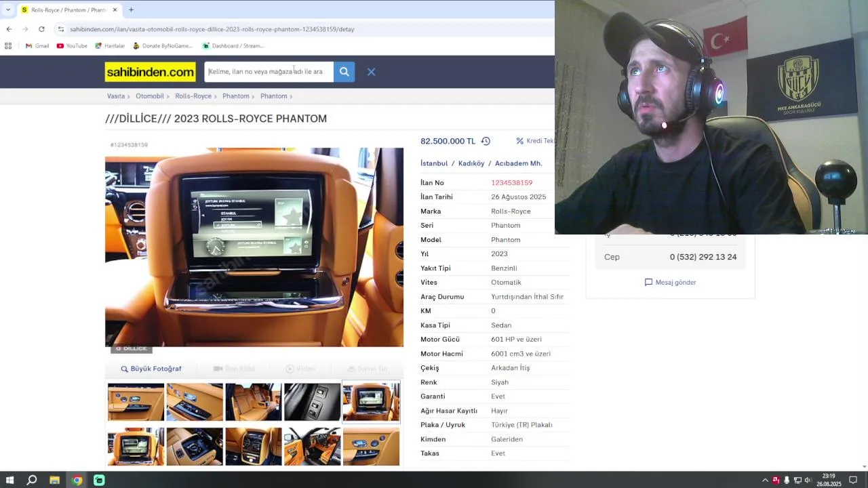868x488 pixels.
Task: Open a new browser tab with plus
Action: (131, 10)
